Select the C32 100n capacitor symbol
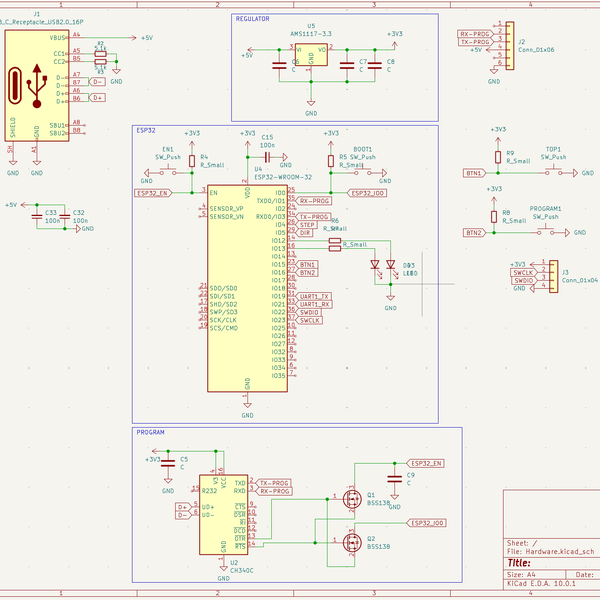 coord(65,217)
